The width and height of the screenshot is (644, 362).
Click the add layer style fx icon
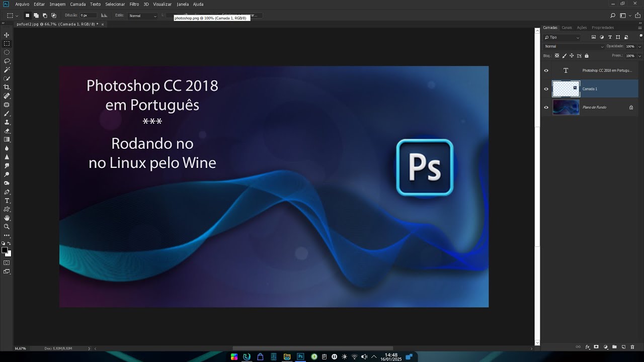coord(587,347)
